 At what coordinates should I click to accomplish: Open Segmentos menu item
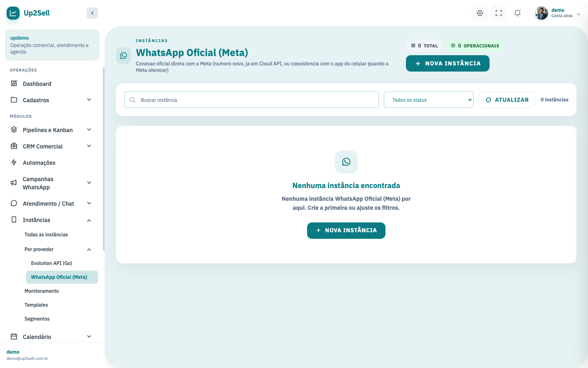click(37, 319)
